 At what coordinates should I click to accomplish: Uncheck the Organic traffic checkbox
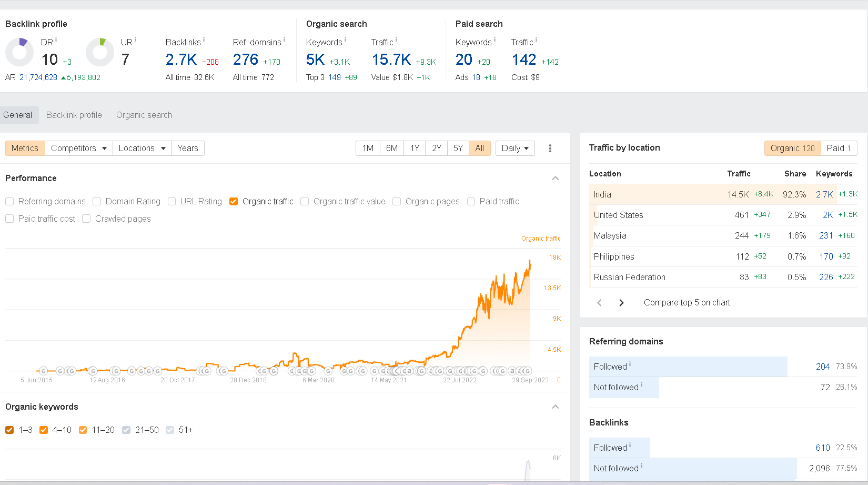[x=234, y=202]
